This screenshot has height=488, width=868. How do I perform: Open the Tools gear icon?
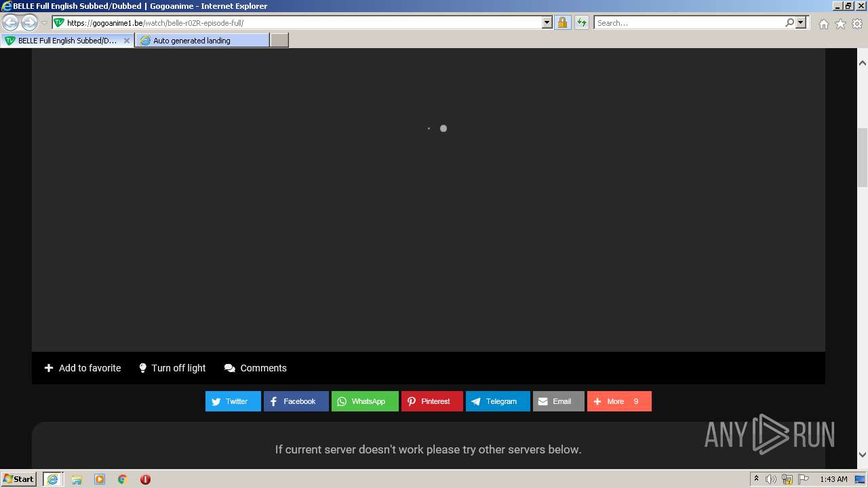pyautogui.click(x=857, y=24)
